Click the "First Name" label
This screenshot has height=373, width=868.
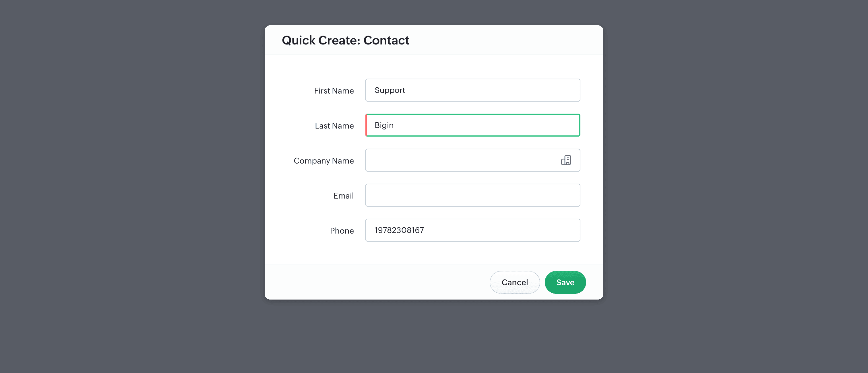click(x=334, y=91)
